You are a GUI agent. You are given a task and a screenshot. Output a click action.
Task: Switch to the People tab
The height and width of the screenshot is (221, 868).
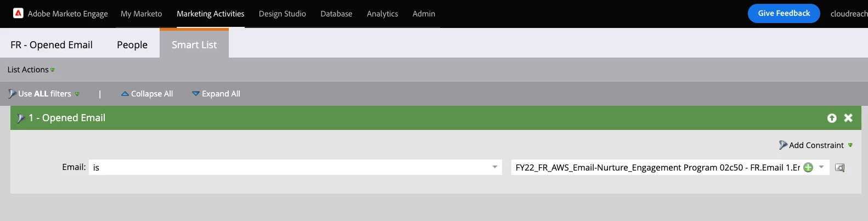click(132, 45)
